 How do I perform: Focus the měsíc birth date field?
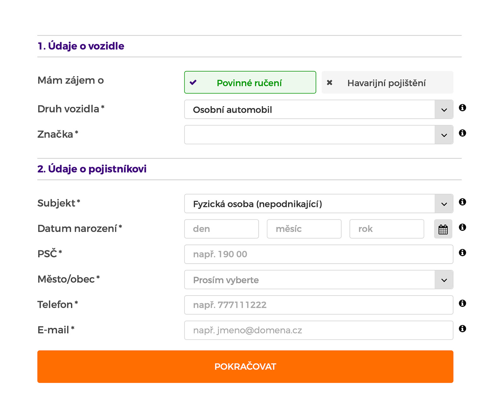[304, 229]
